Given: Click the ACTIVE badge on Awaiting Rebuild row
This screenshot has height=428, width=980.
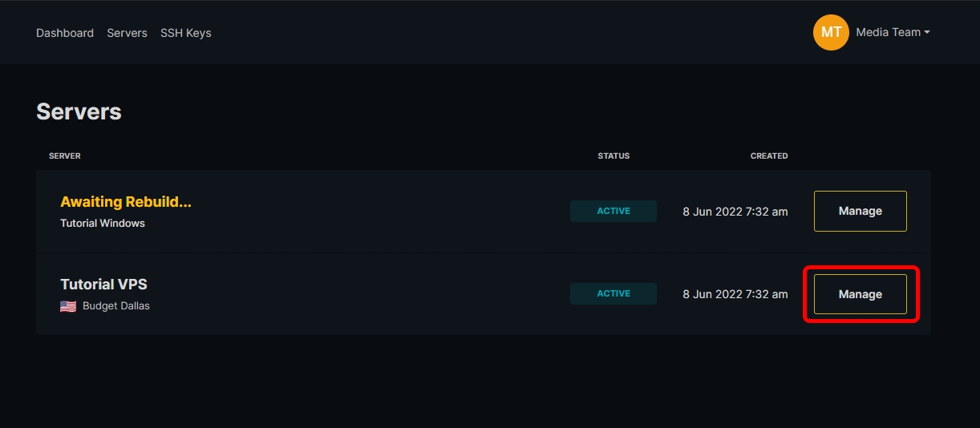Looking at the screenshot, I should (x=614, y=211).
